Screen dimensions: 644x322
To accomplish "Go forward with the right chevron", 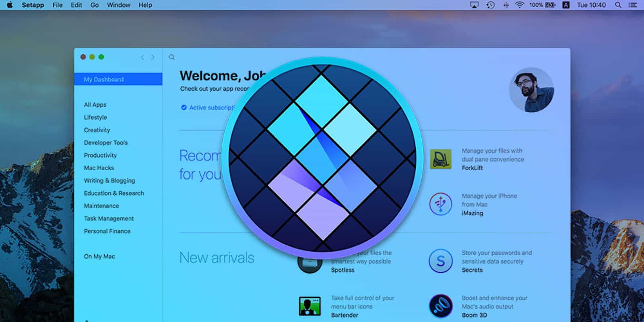I will pos(153,57).
